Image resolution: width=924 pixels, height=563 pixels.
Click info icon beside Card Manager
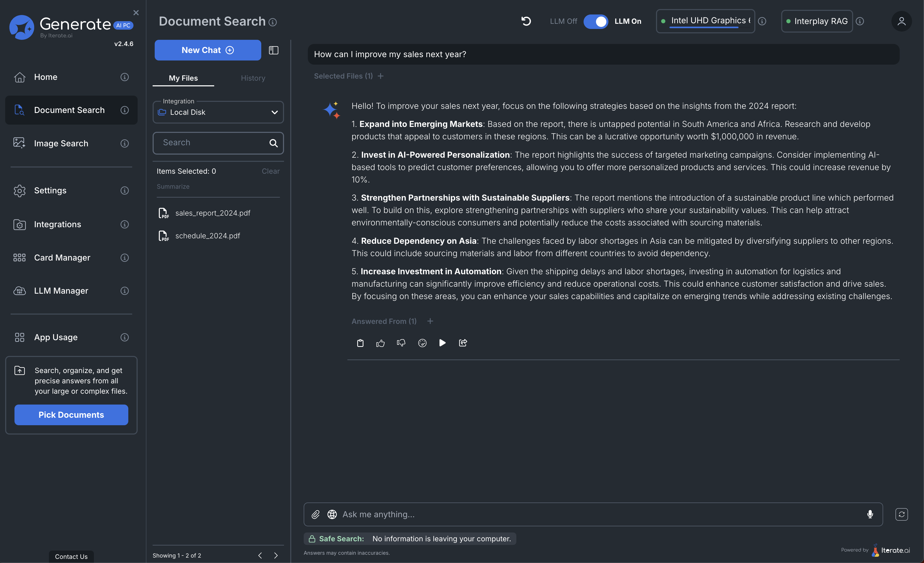tap(124, 257)
